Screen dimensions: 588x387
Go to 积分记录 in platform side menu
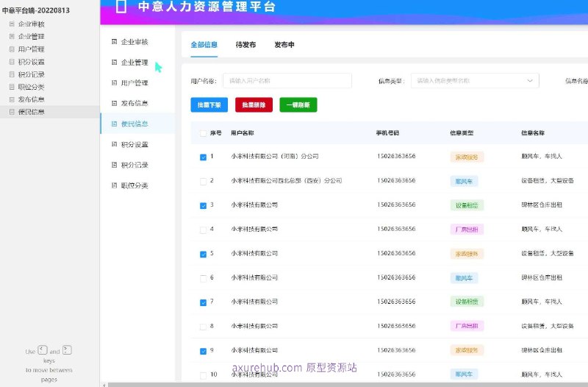(x=135, y=165)
